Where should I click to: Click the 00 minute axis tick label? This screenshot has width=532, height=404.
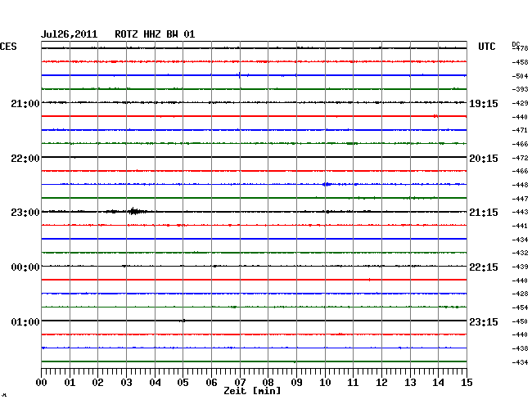(42, 383)
